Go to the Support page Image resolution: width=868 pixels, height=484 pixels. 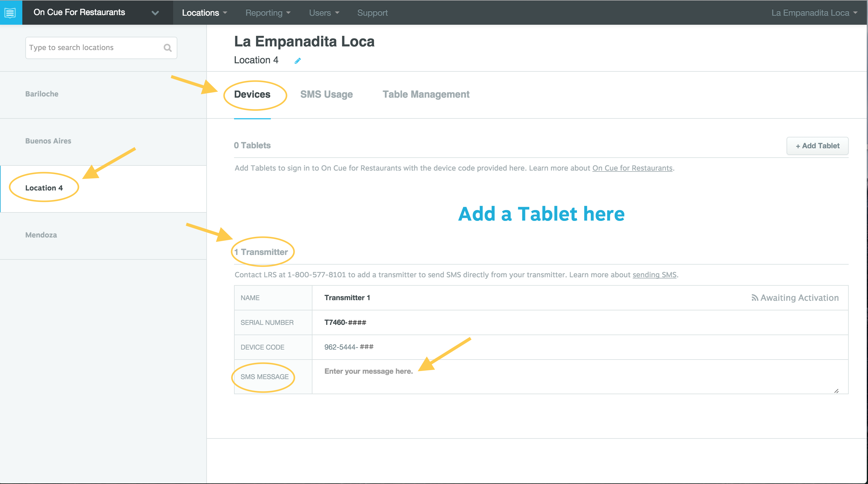(372, 13)
